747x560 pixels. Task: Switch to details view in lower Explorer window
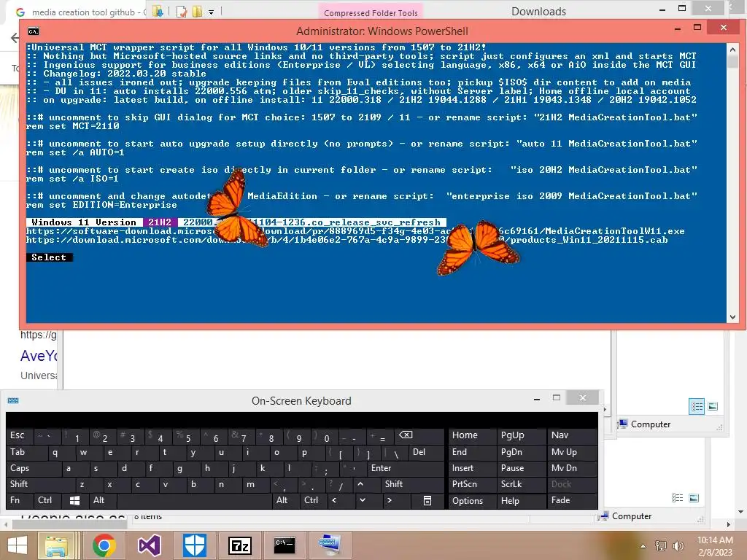coord(678,497)
